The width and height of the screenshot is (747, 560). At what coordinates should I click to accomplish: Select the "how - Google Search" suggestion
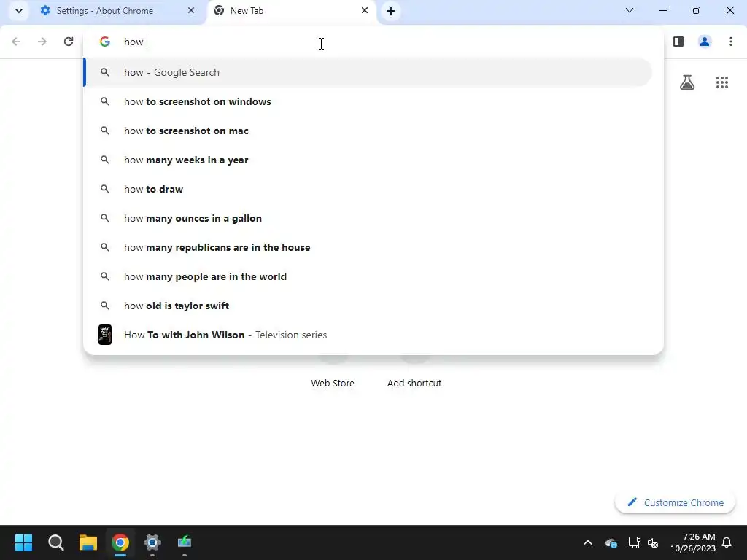pos(368,72)
